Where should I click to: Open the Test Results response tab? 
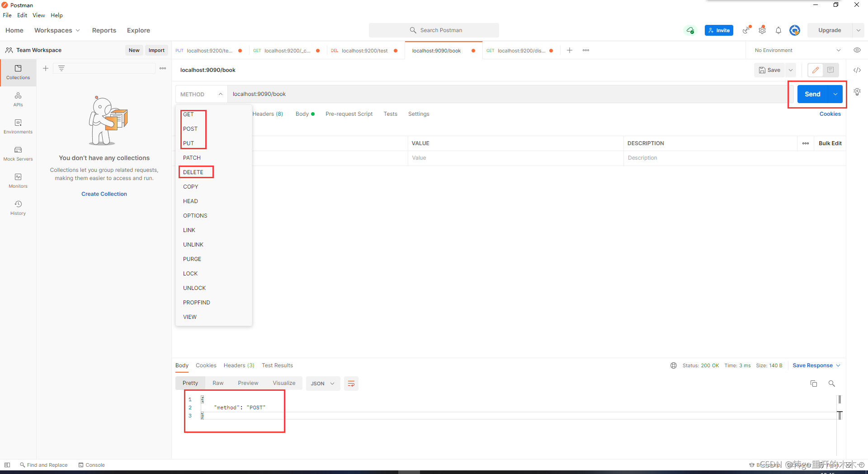point(277,365)
